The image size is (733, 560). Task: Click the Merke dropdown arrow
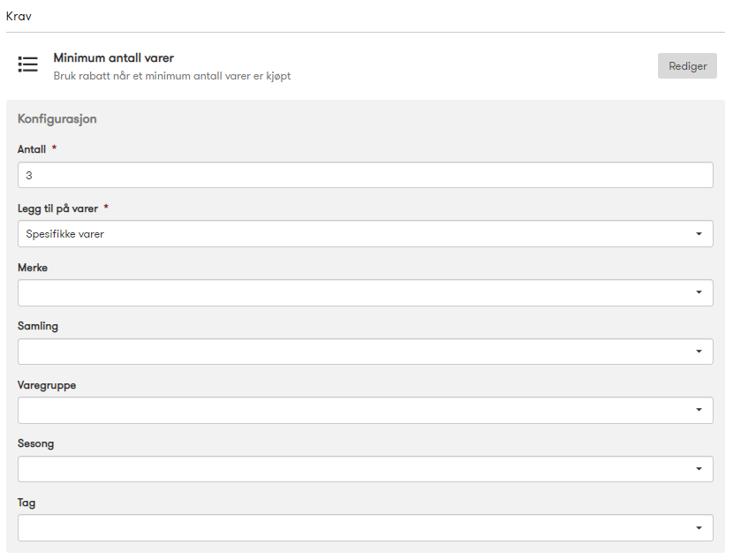(x=699, y=292)
